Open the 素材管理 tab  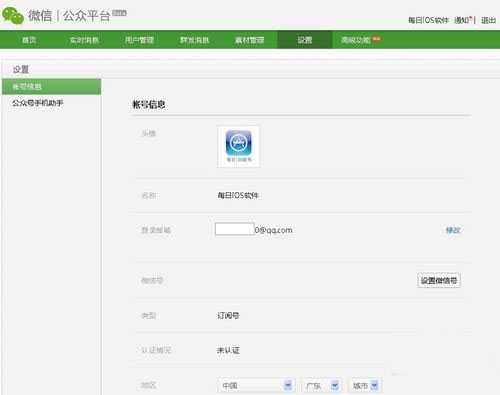(249, 40)
